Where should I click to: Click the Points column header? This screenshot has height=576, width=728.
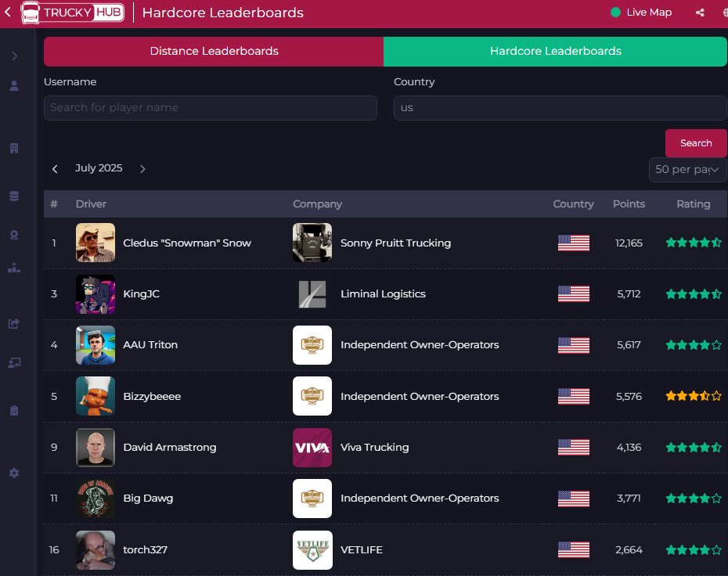tap(629, 203)
